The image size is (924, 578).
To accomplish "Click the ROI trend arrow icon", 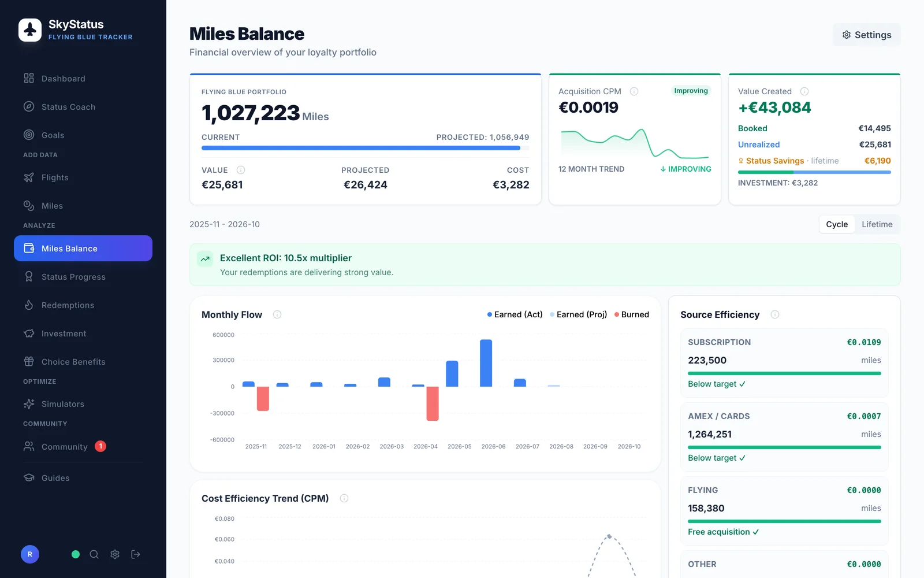I will (205, 259).
